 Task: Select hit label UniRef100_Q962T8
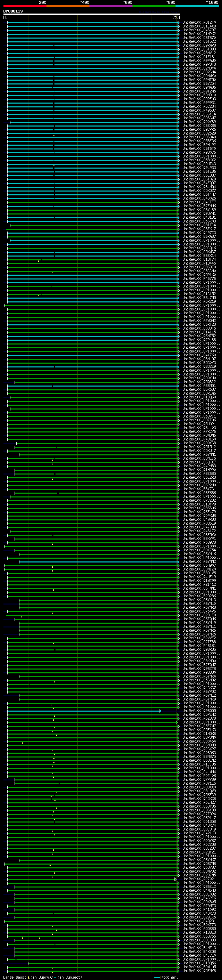click(x=199, y=669)
